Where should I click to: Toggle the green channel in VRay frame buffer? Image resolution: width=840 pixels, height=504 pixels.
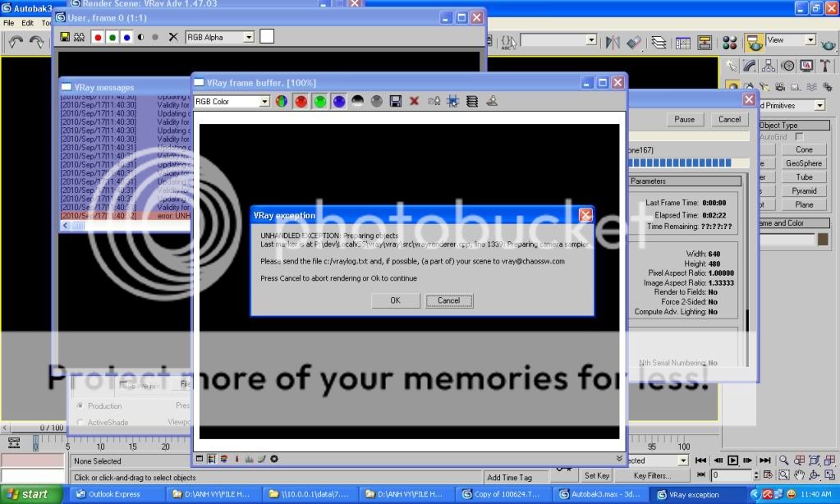(319, 101)
